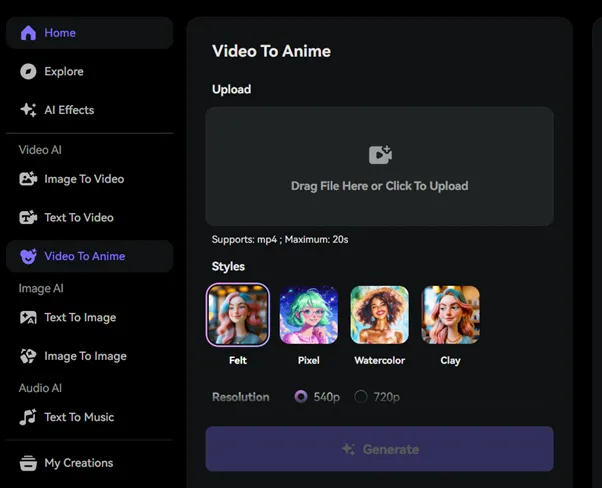The image size is (602, 488).
Task: Choose the Felt style thumbnail
Action: coord(238,315)
